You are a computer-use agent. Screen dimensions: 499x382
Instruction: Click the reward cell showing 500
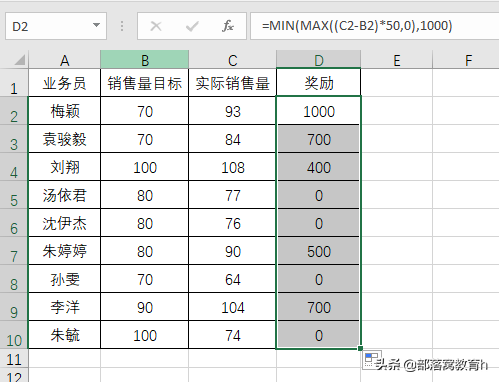318,251
